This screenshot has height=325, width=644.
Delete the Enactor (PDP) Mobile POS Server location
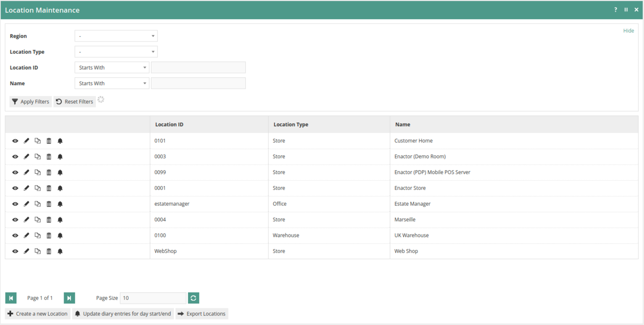click(49, 172)
